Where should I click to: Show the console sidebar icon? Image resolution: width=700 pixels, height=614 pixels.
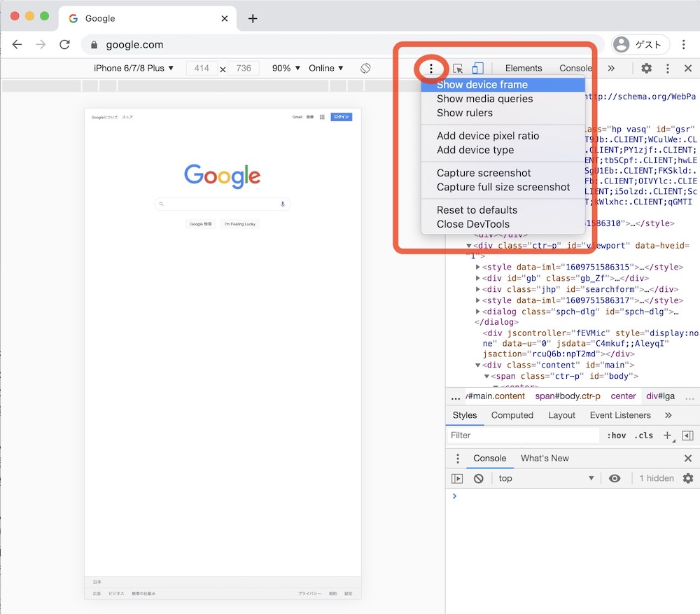(457, 479)
